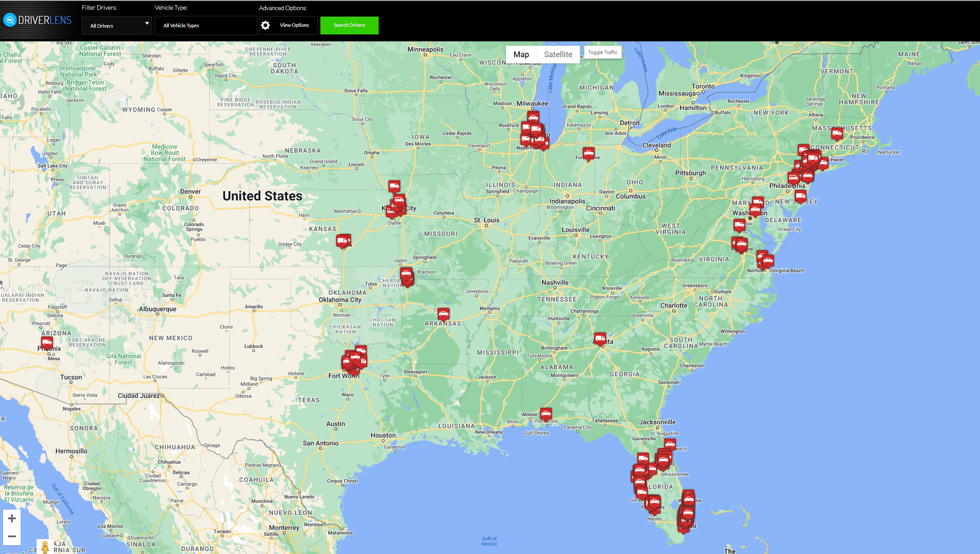Viewport: 980px width, 554px height.
Task: Click the driver marker near Pensacola
Action: [x=546, y=413]
